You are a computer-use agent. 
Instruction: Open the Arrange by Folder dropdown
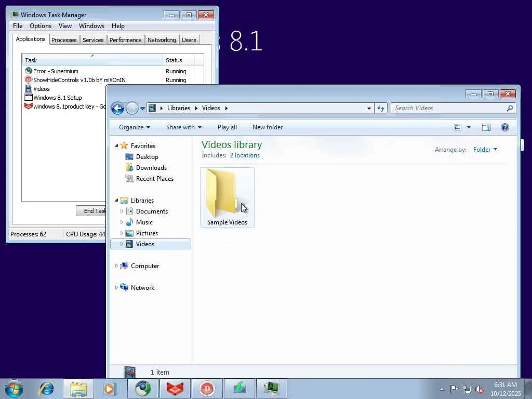point(485,150)
